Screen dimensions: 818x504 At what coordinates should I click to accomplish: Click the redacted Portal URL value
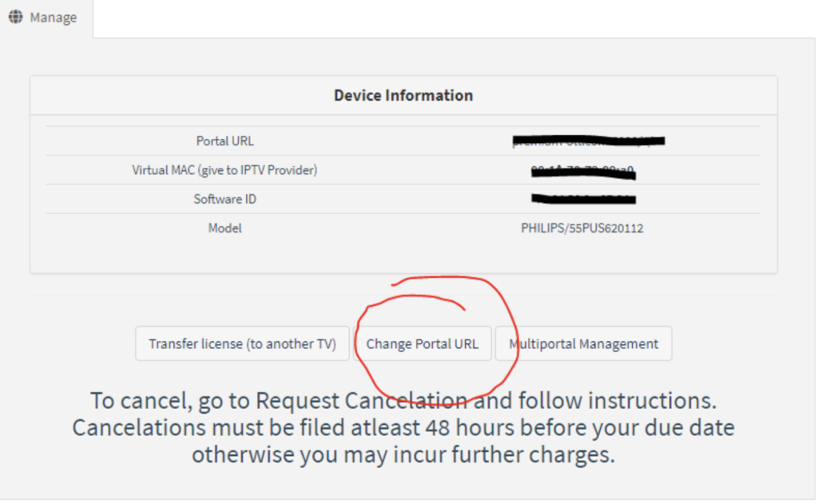(x=589, y=141)
